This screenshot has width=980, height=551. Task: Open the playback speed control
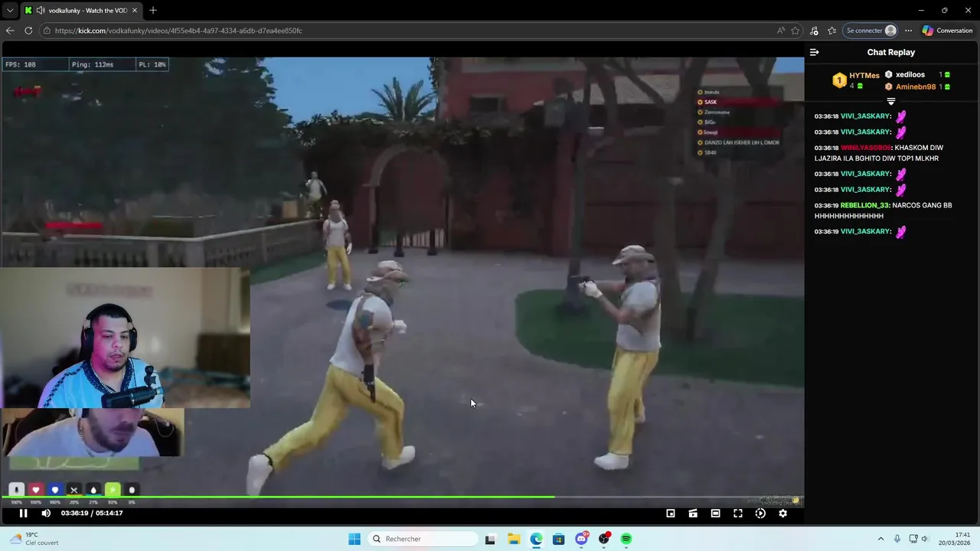tap(760, 514)
